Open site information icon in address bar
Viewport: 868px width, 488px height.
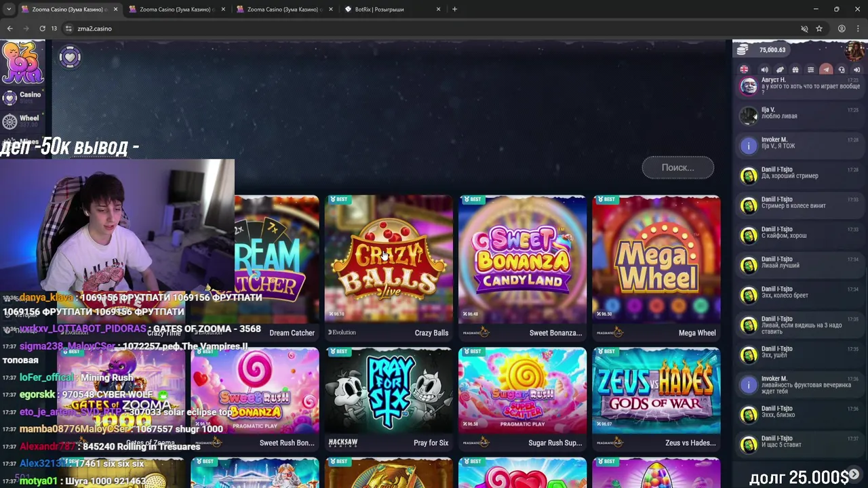68,28
